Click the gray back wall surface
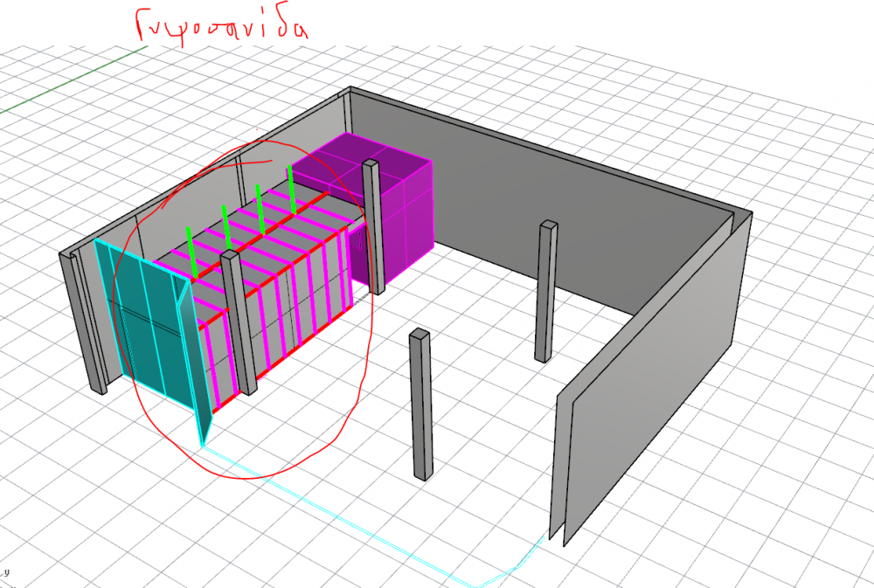874x588 pixels. click(x=542, y=201)
